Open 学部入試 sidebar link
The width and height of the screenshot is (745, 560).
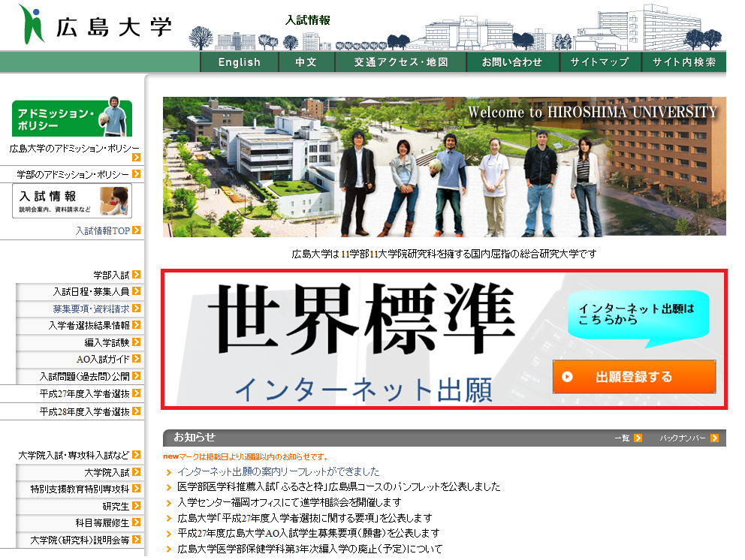point(111,275)
